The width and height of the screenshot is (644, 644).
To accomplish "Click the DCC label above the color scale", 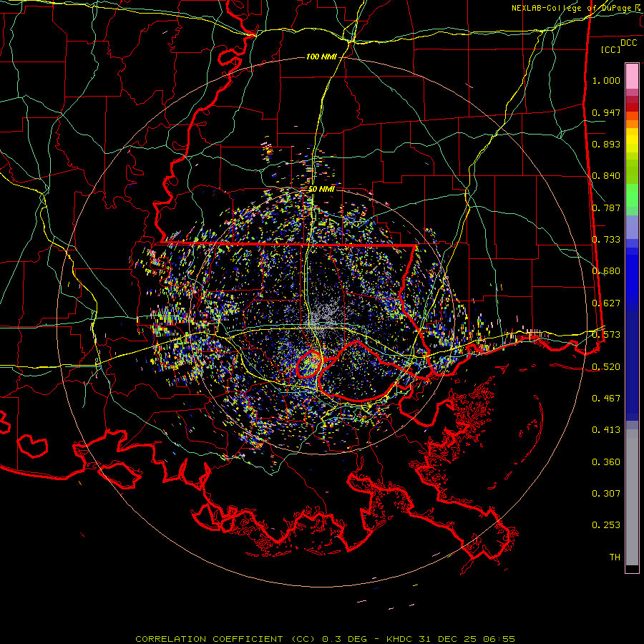I will [628, 43].
